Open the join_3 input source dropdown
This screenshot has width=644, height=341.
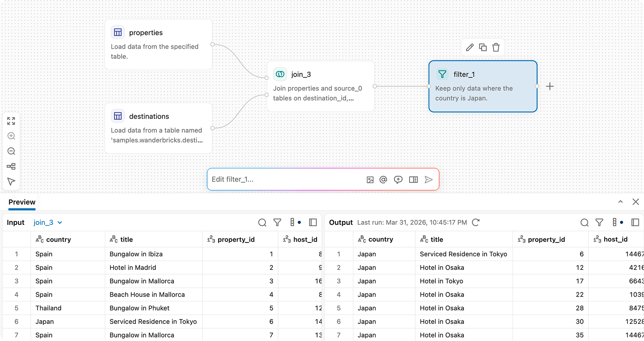pyautogui.click(x=48, y=223)
